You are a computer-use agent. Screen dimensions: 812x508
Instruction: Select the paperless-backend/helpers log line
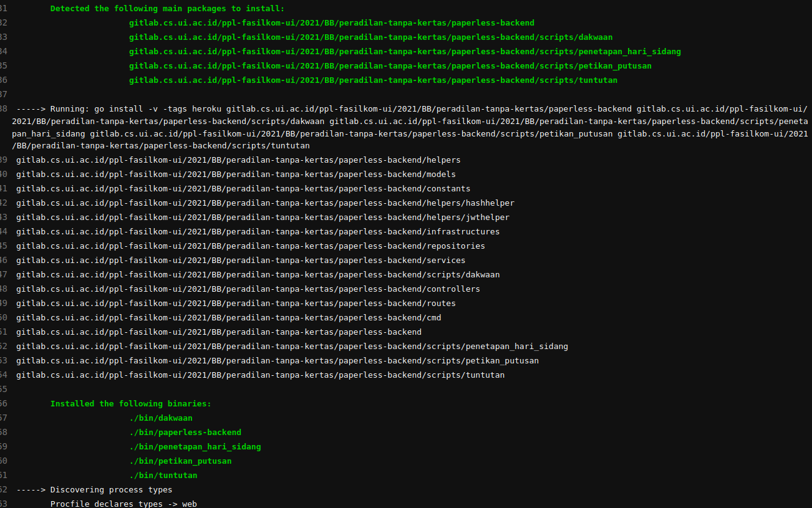pyautogui.click(x=238, y=160)
